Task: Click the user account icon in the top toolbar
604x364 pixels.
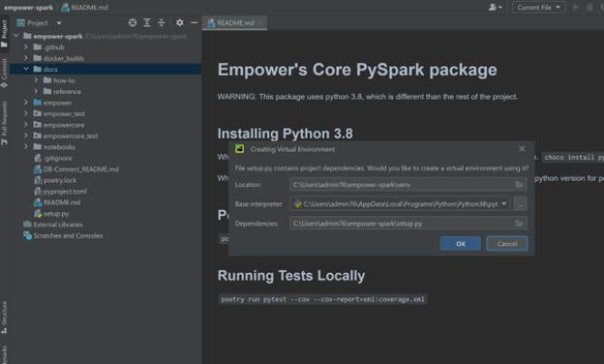Action: (x=495, y=8)
